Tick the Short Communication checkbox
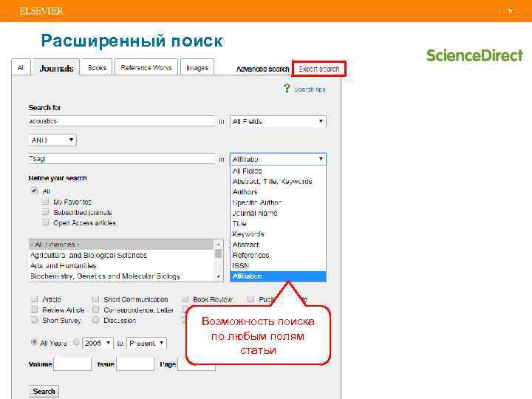The width and height of the screenshot is (532, 399). pyautogui.click(x=95, y=299)
